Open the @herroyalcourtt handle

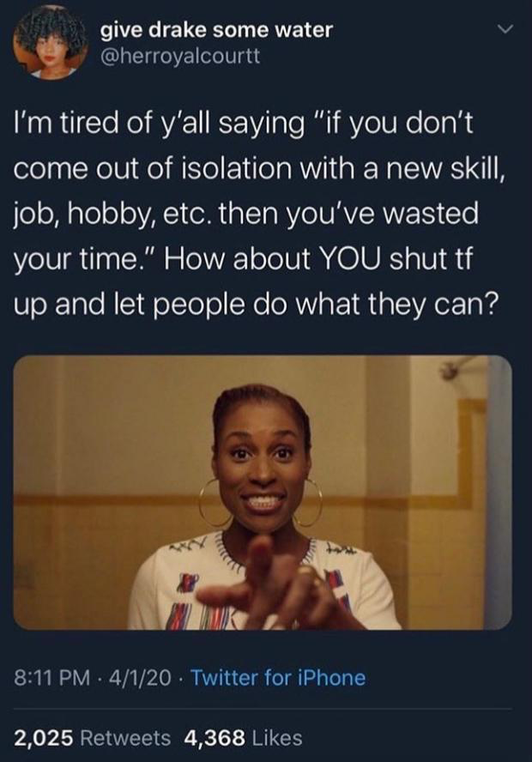click(x=180, y=57)
